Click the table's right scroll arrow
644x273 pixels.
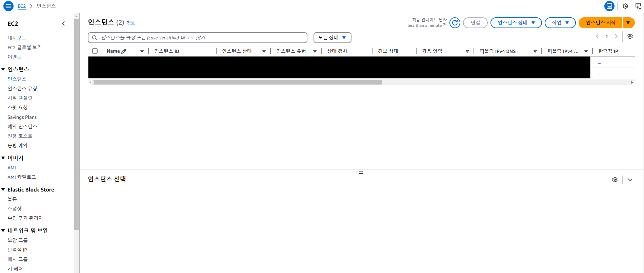[632, 83]
